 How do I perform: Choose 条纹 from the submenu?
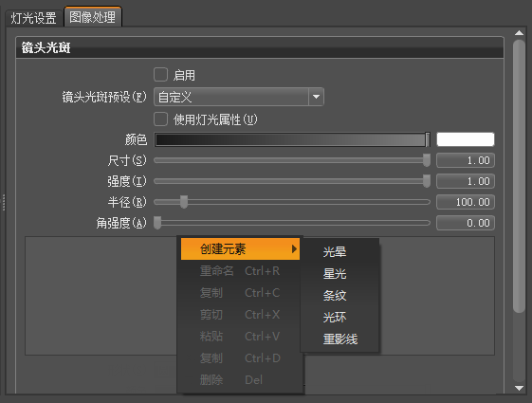339,295
